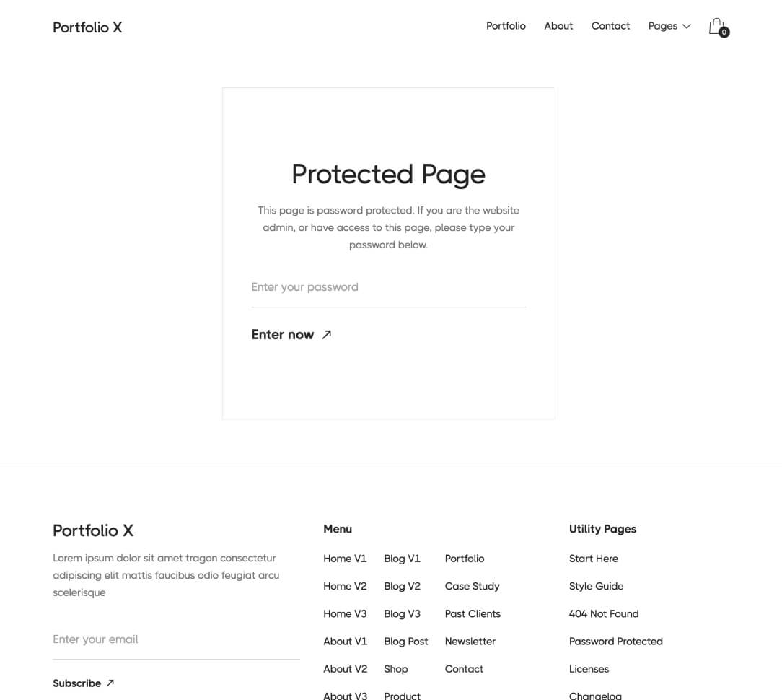Open Blog V2 footer link
782x700 pixels.
tap(402, 586)
